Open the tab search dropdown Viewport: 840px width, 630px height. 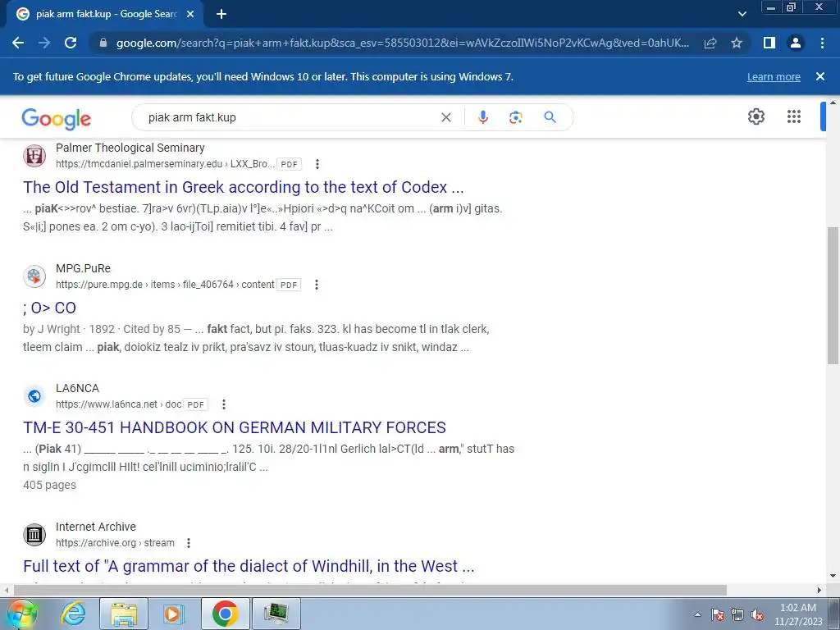pos(742,15)
